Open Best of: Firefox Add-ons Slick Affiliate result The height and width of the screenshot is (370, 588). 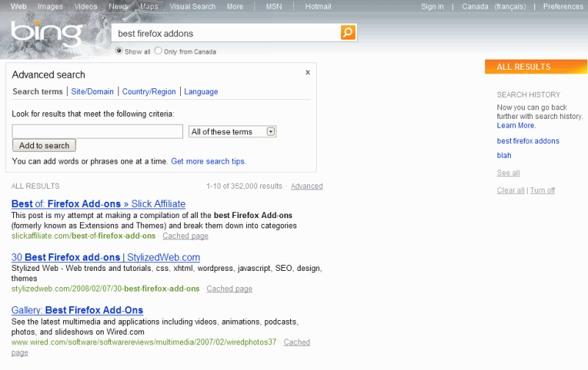(x=98, y=204)
